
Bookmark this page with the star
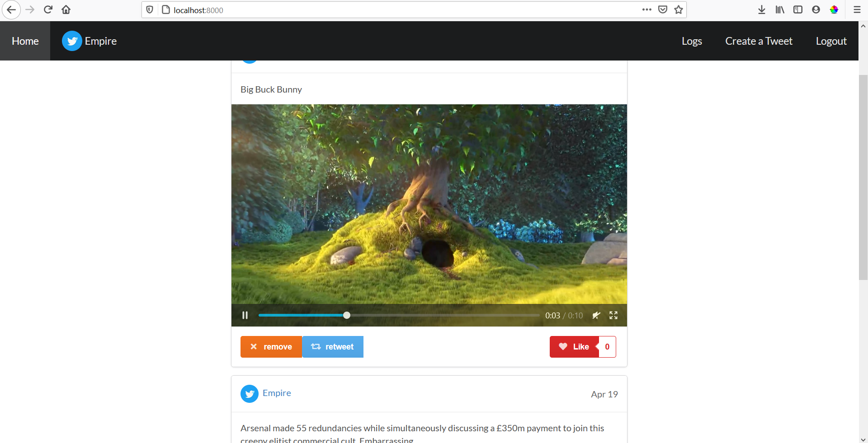[x=679, y=9]
